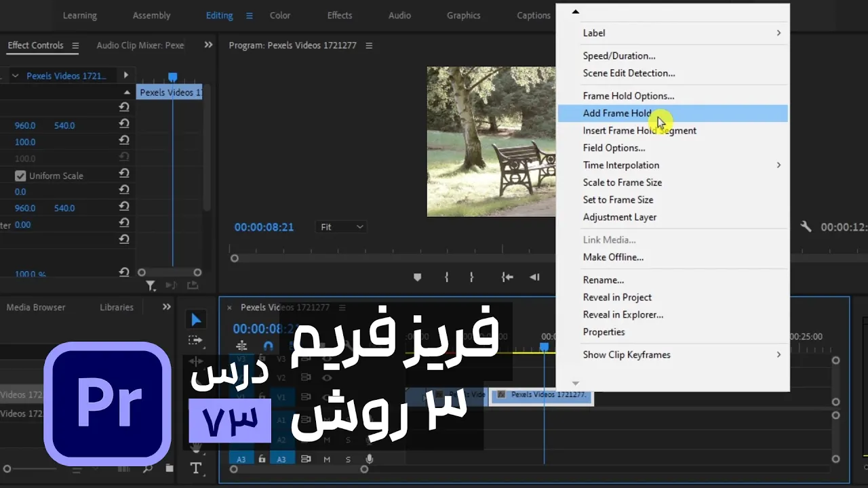The height and width of the screenshot is (488, 868).
Task: Expand the Show Clip Keyframes submenu
Action: click(x=778, y=354)
